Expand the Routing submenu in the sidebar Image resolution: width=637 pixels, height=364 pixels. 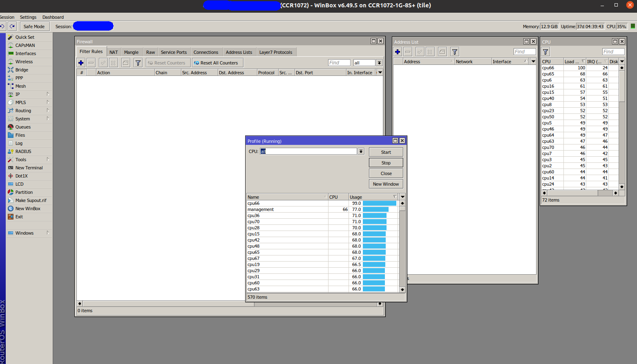pyautogui.click(x=29, y=111)
